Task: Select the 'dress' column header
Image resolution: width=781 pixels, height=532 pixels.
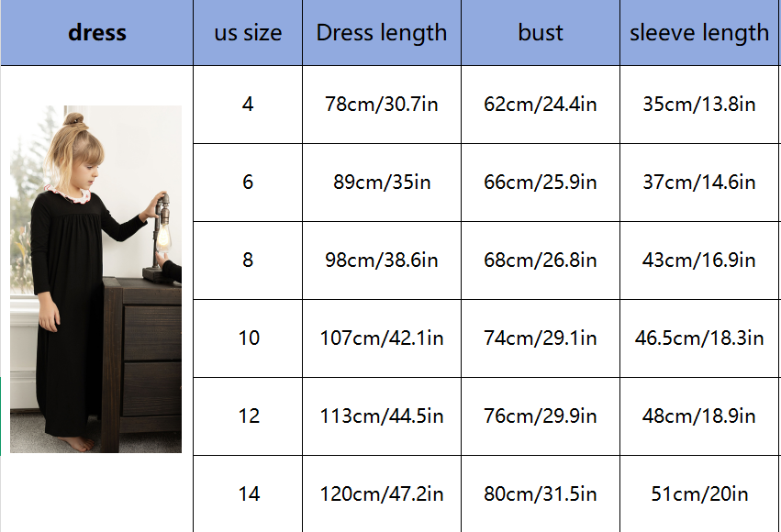Action: tap(96, 33)
